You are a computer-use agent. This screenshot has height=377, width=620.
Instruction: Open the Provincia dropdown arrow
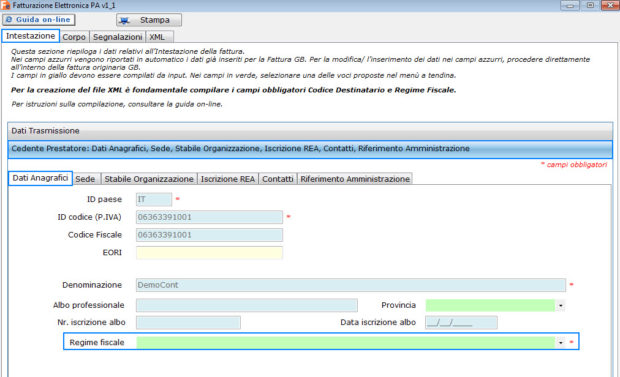[561, 306]
